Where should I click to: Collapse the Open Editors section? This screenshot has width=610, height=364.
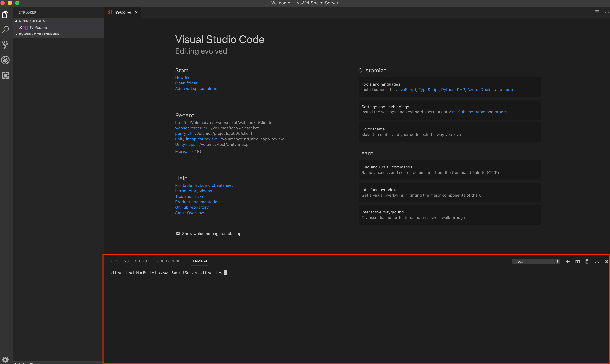coord(31,21)
